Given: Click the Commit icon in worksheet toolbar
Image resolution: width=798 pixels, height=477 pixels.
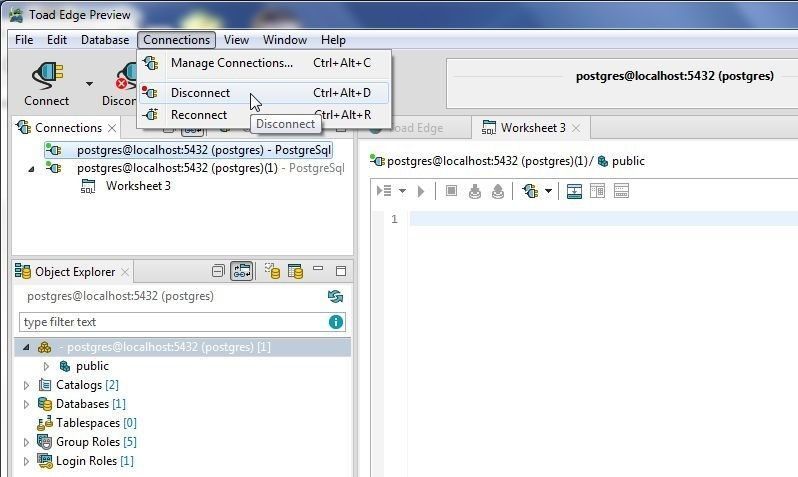Looking at the screenshot, I should (x=474, y=191).
